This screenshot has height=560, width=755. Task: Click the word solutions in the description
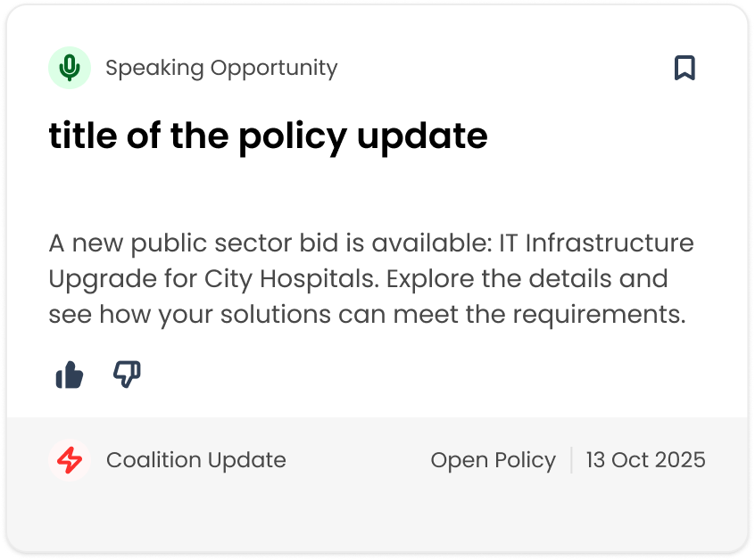(x=276, y=315)
